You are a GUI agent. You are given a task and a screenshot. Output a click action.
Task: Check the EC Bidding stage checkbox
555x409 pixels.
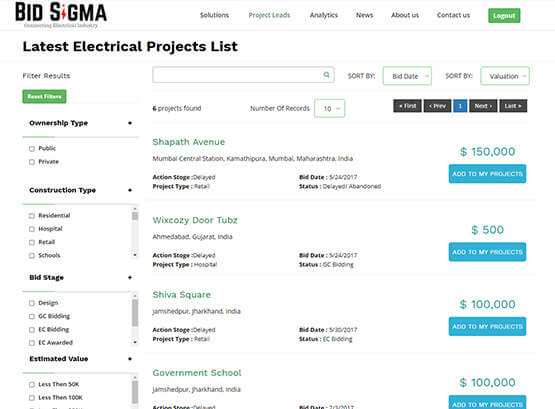(x=32, y=330)
